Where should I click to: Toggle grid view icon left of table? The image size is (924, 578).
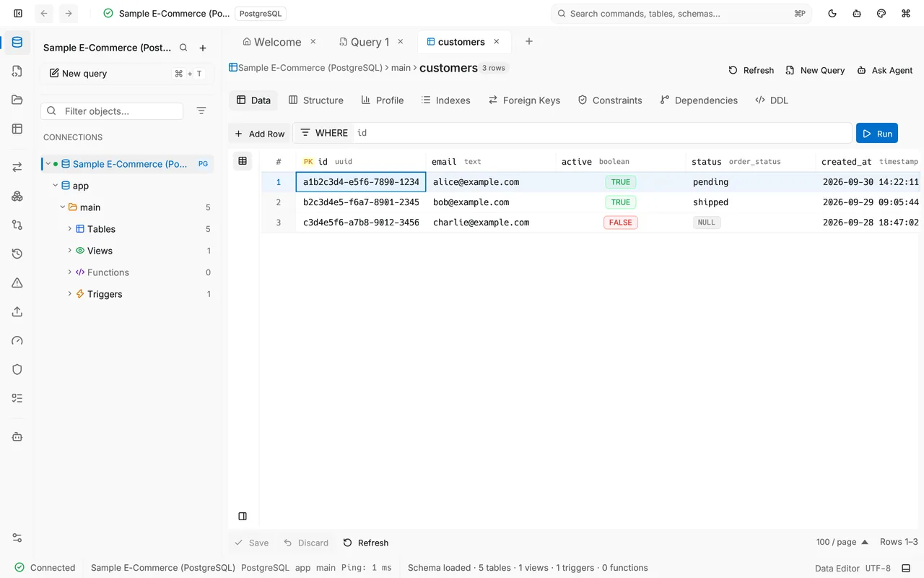[x=243, y=161]
